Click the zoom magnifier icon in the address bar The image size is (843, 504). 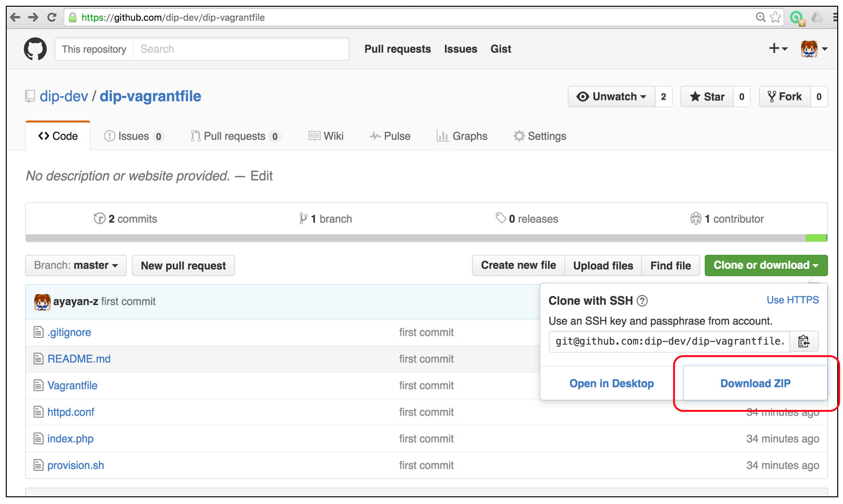[x=760, y=17]
